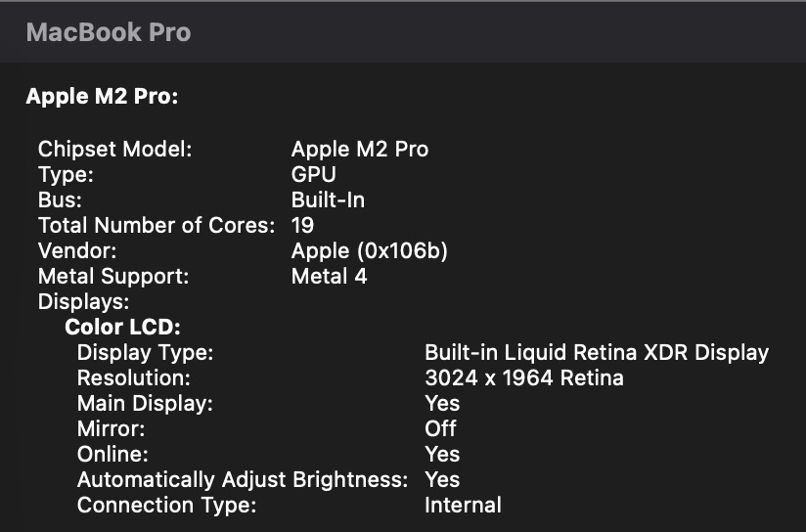Viewport: 806px width, 532px height.
Task: Select the Chipset Model value Apple M2 Pro
Action: 359,149
